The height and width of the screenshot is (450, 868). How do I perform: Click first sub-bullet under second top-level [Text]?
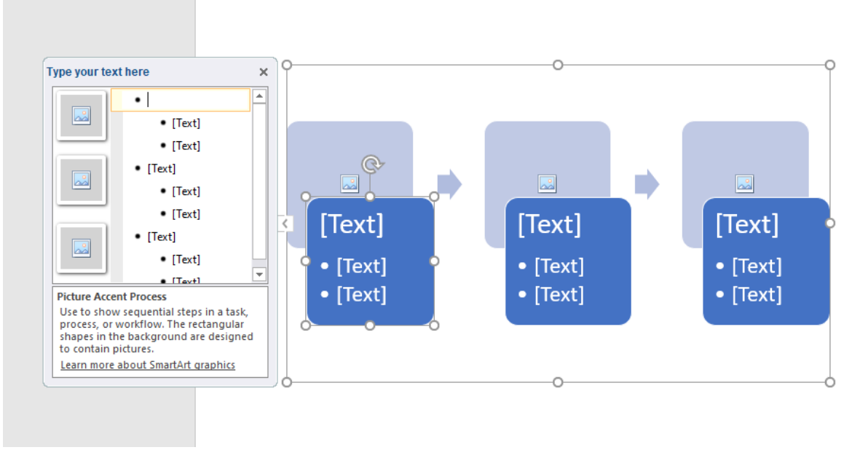pos(186,191)
